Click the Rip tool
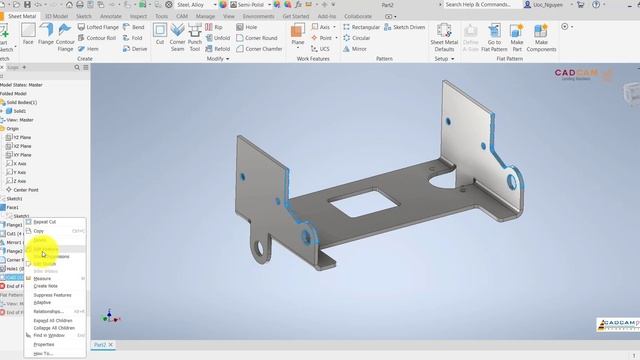This screenshot has height=360, width=640. click(214, 27)
